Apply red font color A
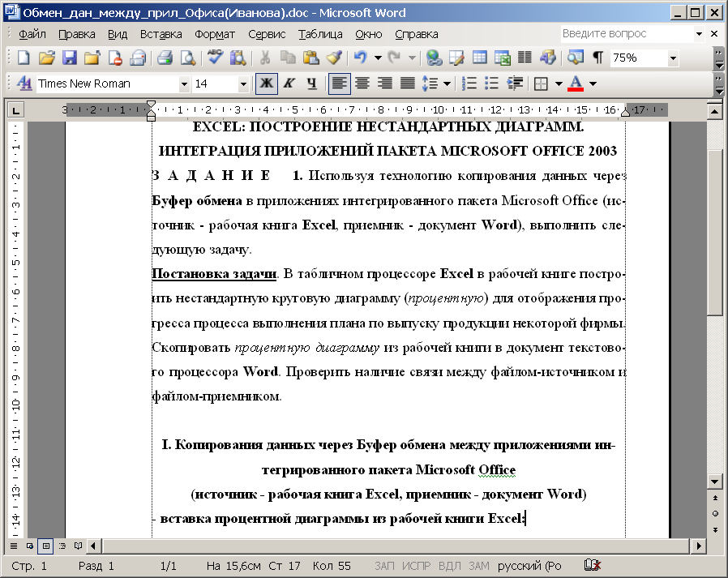The image size is (728, 578). (576, 83)
